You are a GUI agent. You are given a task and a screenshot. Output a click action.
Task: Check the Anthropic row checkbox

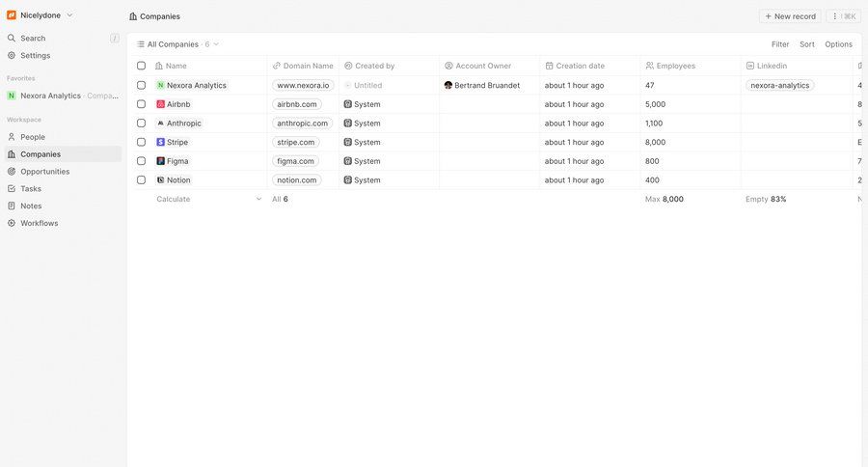141,123
